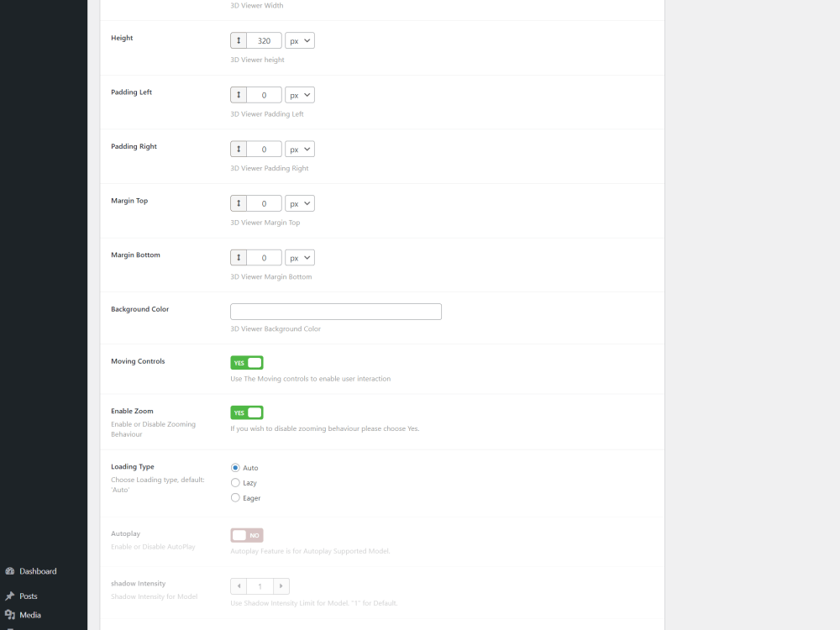Click the Media camera icon in sidebar
The image size is (840, 630).
(8, 615)
